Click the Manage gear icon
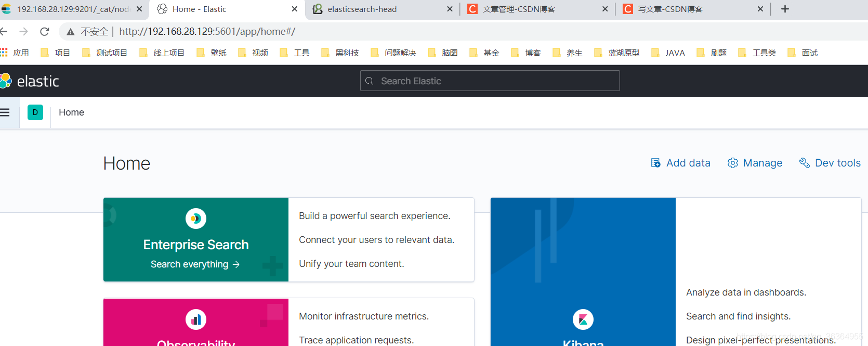This screenshot has width=868, height=346. pos(733,163)
